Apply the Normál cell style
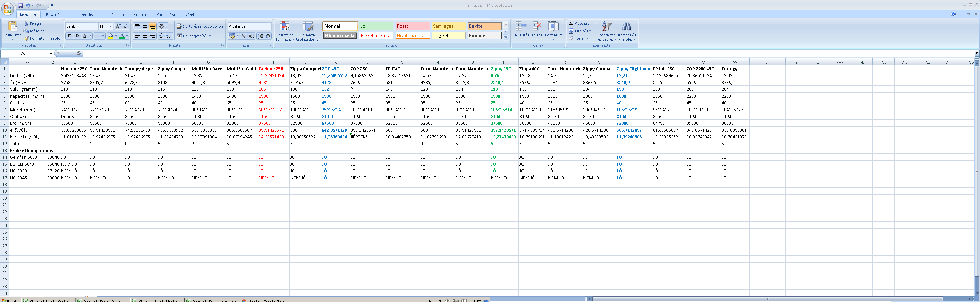Image resolution: width=980 pixels, height=302 pixels. tap(340, 26)
